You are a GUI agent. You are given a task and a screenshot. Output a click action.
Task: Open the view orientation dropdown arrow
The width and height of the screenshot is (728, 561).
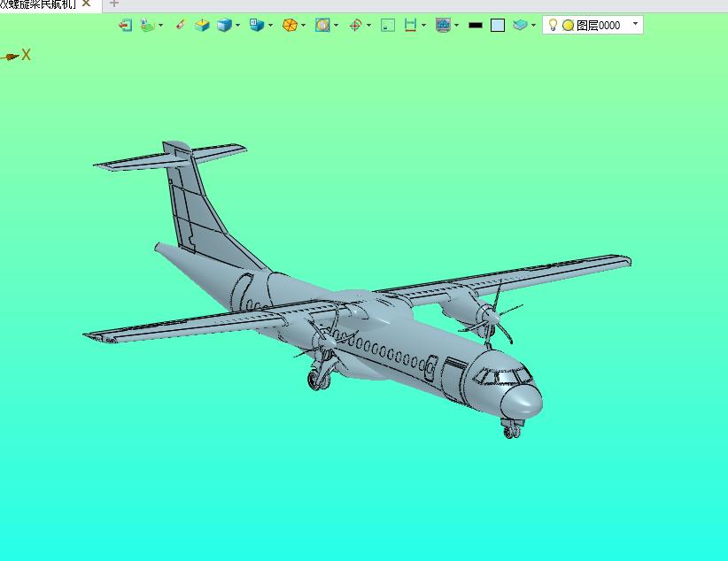pos(270,25)
